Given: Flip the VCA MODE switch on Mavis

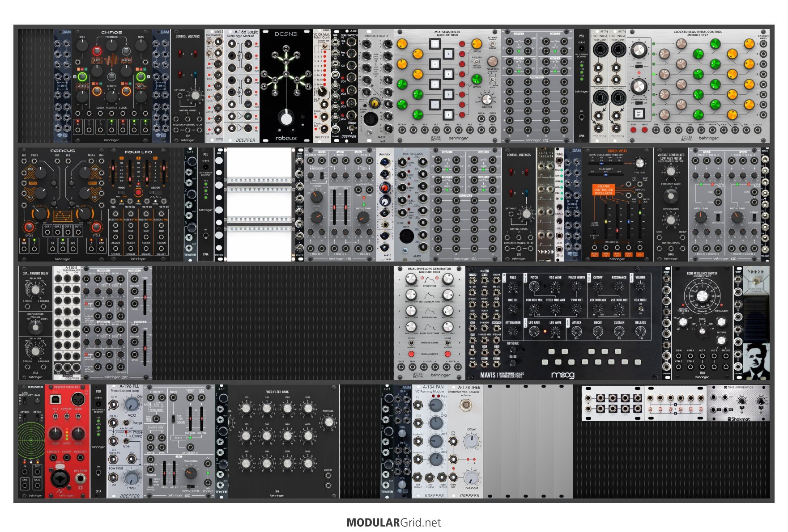Looking at the screenshot, I should [640, 308].
